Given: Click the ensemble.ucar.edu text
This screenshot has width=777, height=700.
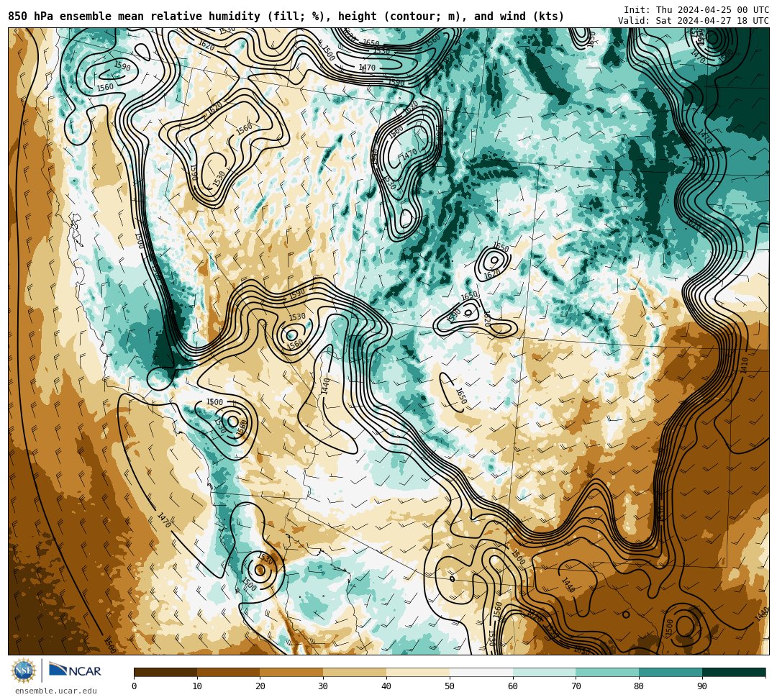Looking at the screenshot, I should 56,691.
